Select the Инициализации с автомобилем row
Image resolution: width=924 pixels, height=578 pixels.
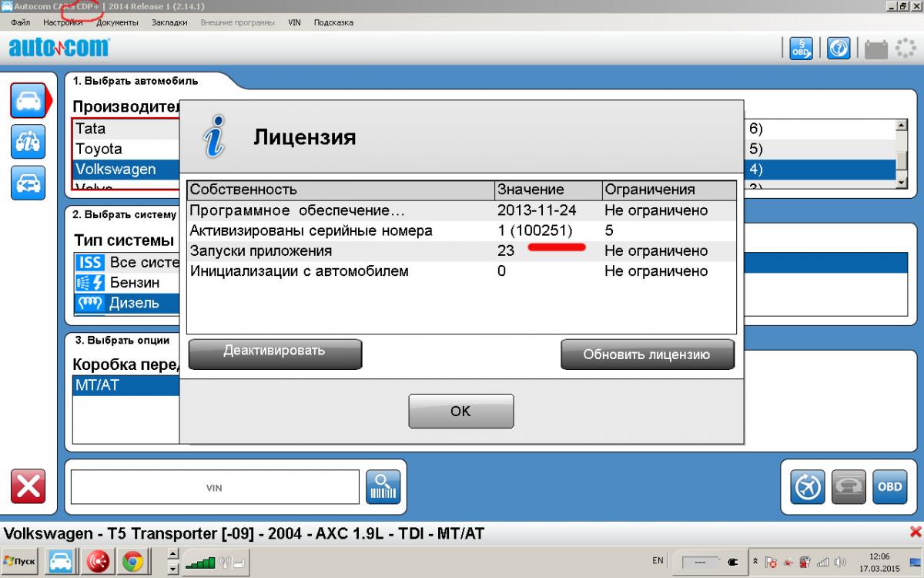click(x=461, y=271)
